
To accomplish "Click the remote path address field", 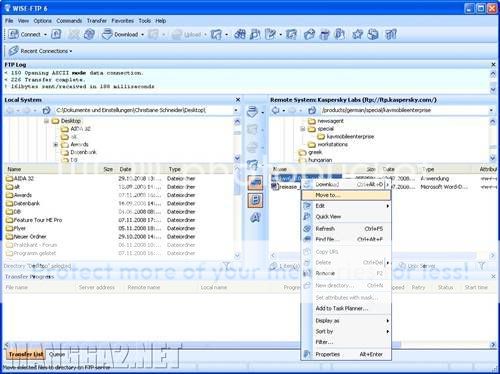I will coord(404,110).
